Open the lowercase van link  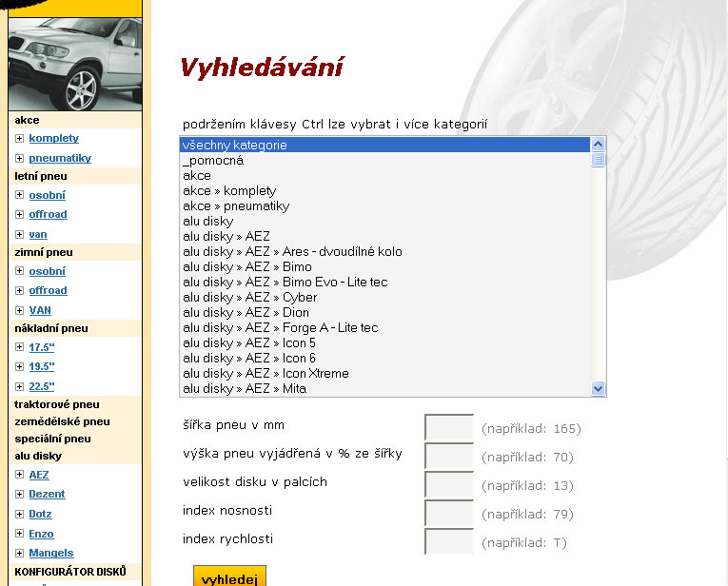pos(38,234)
